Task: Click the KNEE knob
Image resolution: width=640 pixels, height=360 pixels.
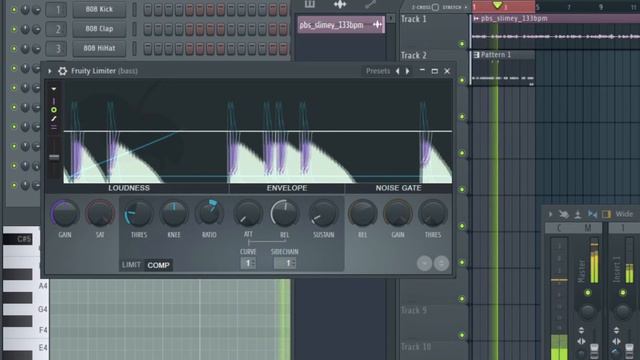Action: (174, 214)
